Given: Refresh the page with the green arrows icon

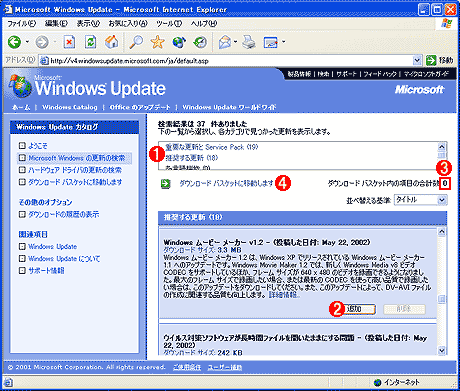Looking at the screenshot, I should pyautogui.click(x=90, y=42).
